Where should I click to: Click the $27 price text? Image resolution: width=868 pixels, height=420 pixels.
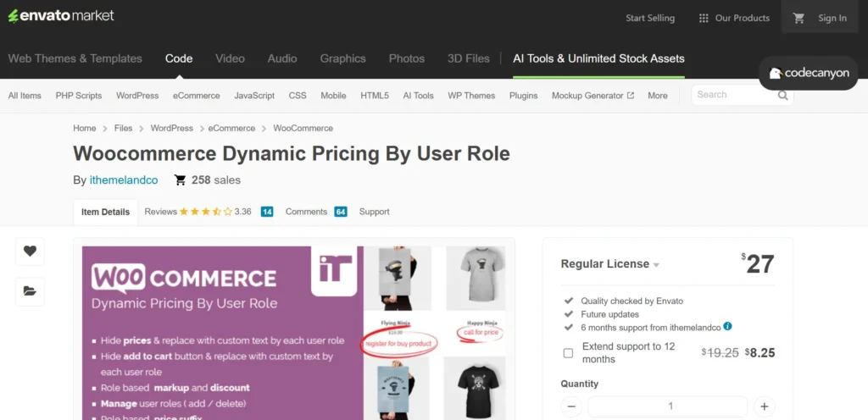(758, 264)
